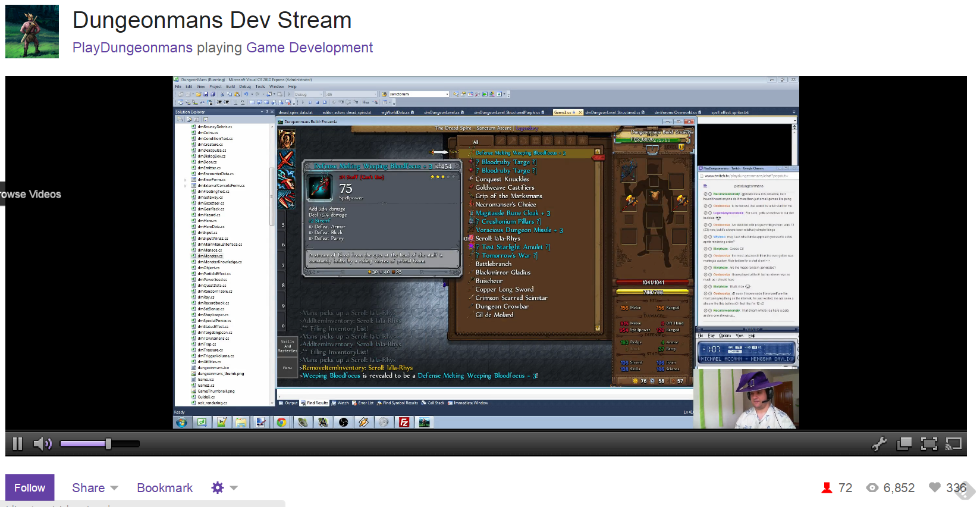This screenshot has height=507, width=980.
Task: Pop out the video player window
Action: (904, 443)
